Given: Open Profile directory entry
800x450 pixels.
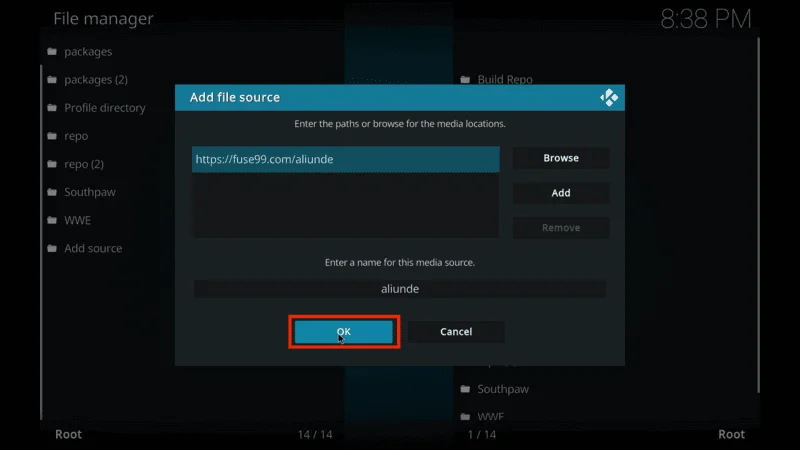Looking at the screenshot, I should (x=105, y=108).
